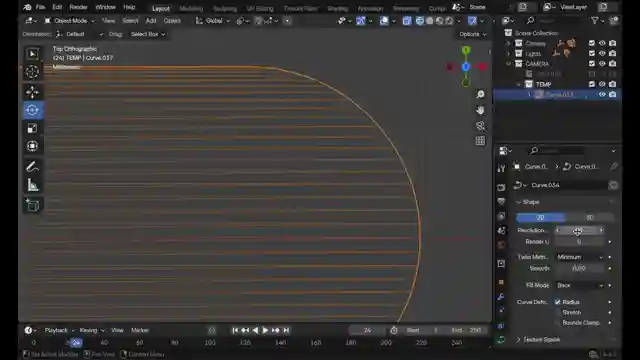This screenshot has width=640, height=360.
Task: Open the Scene properties tab
Action: point(502,231)
